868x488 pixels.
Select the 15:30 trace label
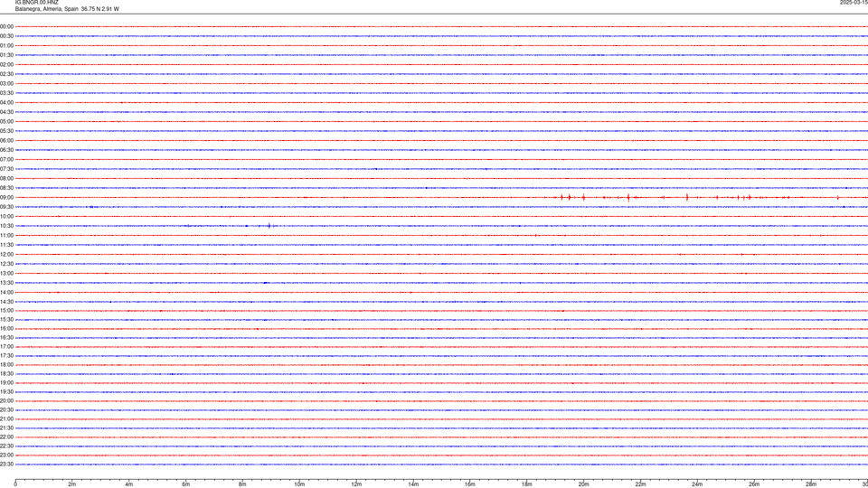[x=6, y=319]
